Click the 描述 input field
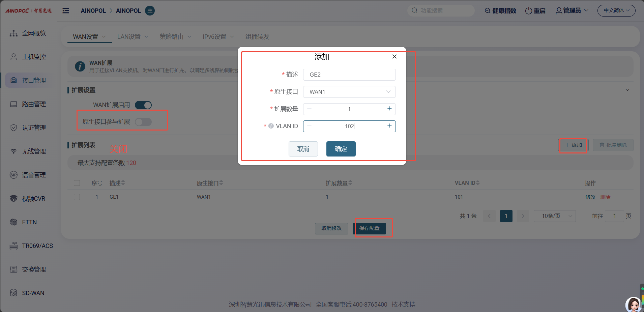The height and width of the screenshot is (312, 644). pos(349,75)
